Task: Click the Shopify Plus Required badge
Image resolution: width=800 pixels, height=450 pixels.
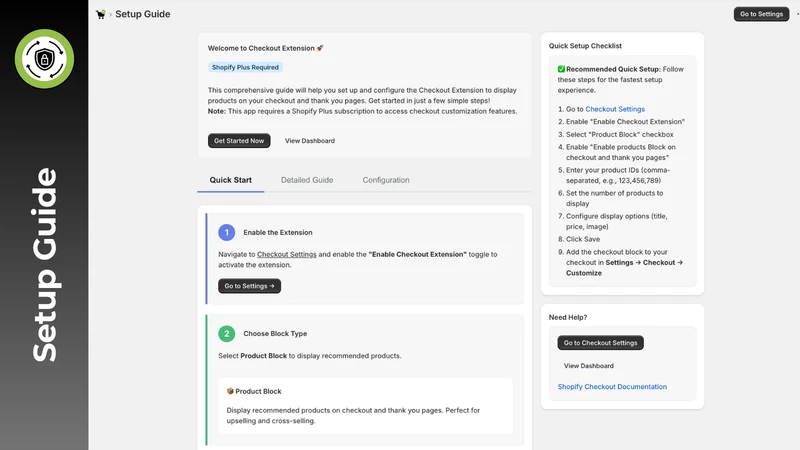Action: click(x=245, y=67)
